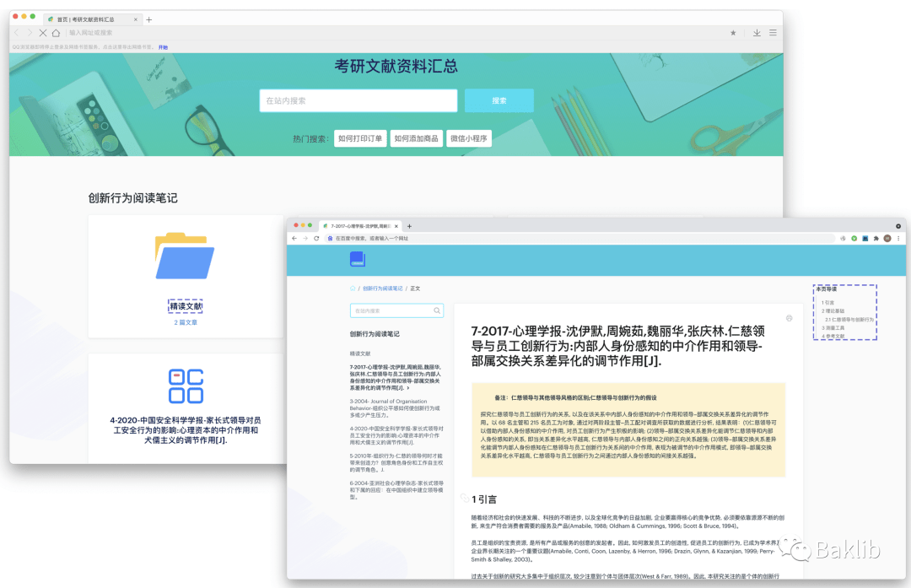Screen dimensions: 911x588
Task: Choose hot search tag 如何添加商品
Action: (x=416, y=138)
